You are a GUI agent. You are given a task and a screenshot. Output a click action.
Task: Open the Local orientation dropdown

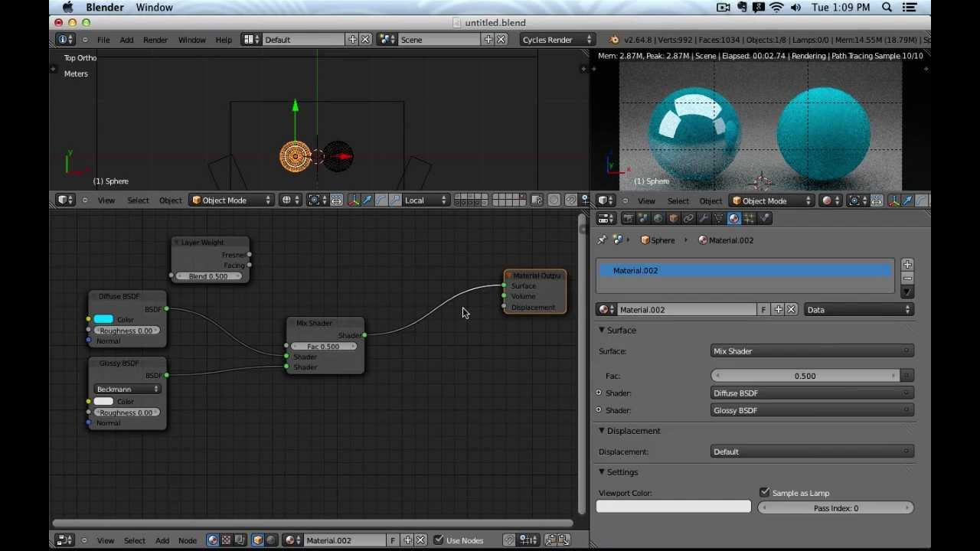[426, 201]
